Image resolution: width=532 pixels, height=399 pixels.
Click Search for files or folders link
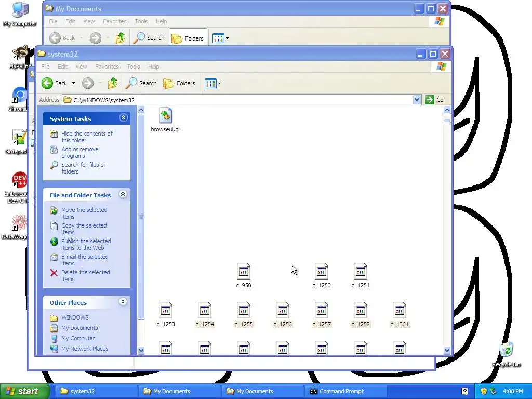[x=83, y=168]
